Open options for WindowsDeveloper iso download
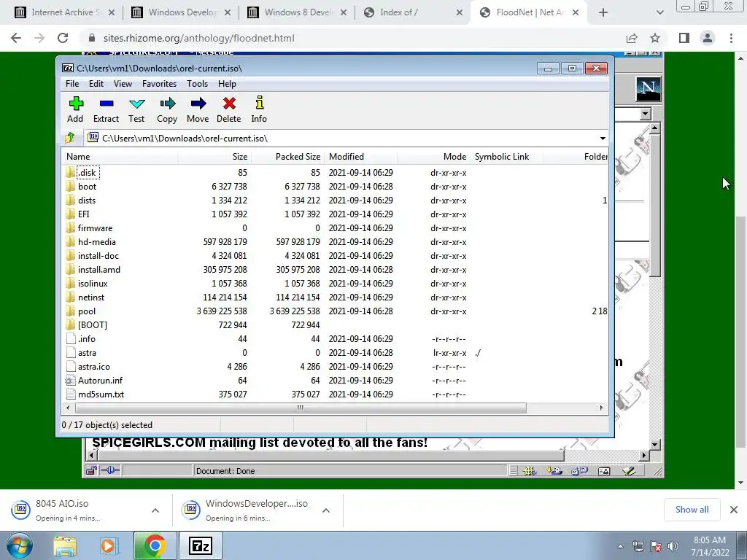Image resolution: width=747 pixels, height=560 pixels. 326,510
